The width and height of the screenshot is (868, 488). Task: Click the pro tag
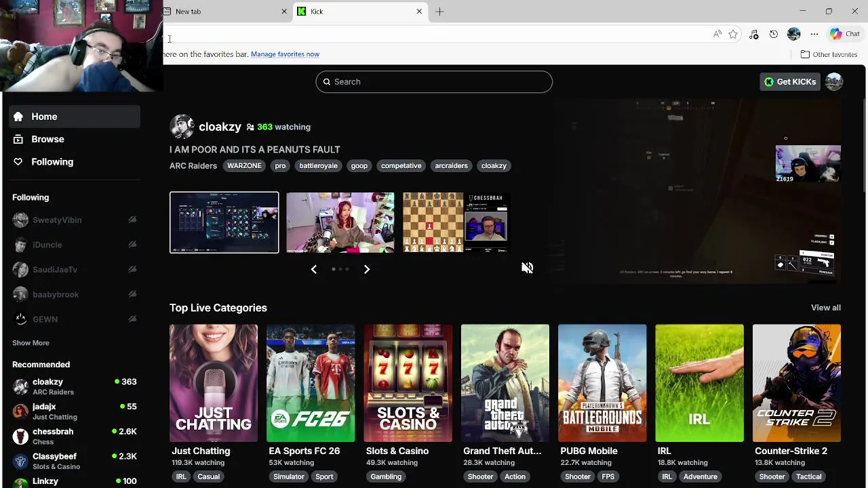tap(280, 165)
